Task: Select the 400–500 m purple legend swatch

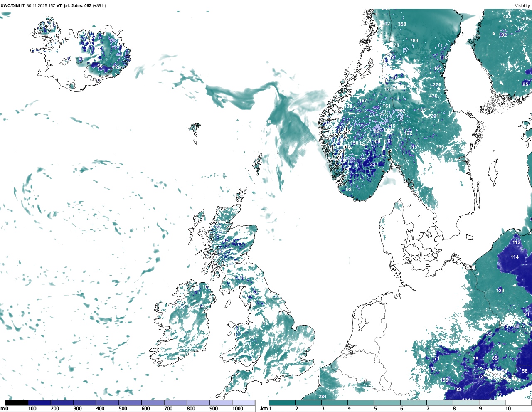Action: tap(108, 402)
